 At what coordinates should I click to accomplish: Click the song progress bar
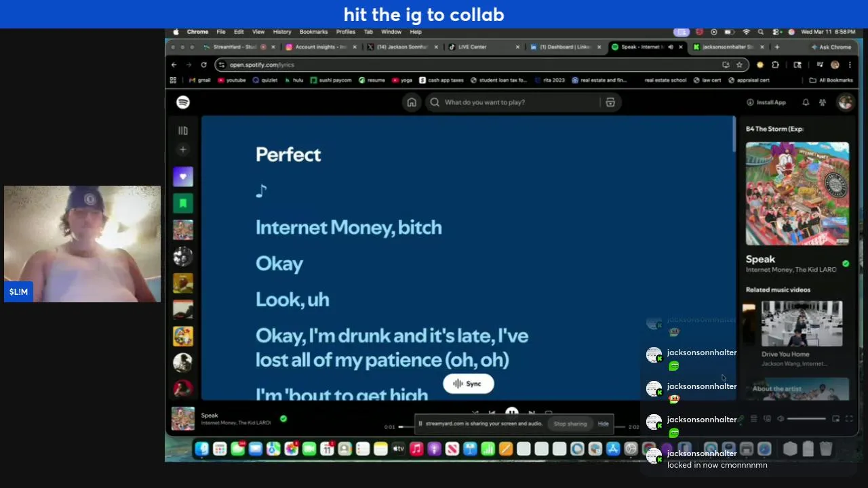(512, 427)
